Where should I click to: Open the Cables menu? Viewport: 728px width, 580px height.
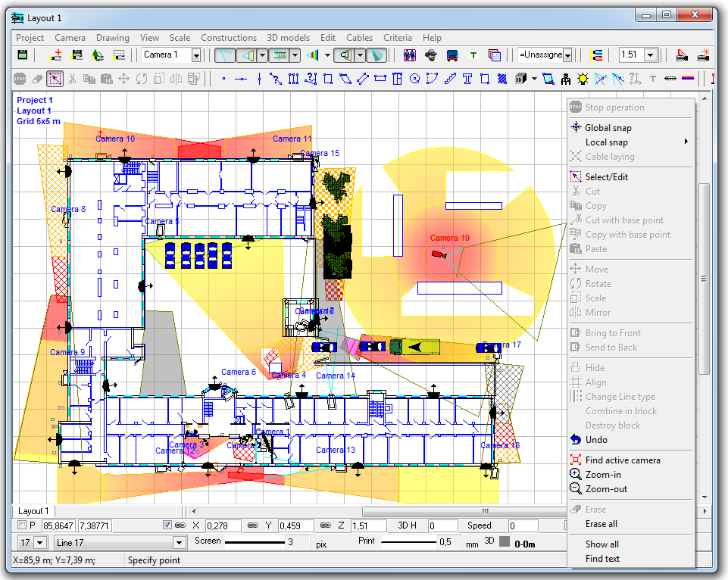tap(359, 38)
